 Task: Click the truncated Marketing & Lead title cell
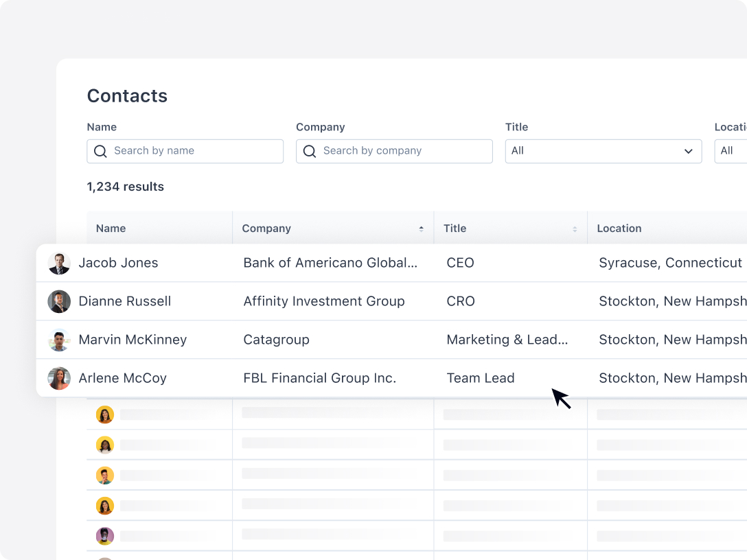pos(508,340)
